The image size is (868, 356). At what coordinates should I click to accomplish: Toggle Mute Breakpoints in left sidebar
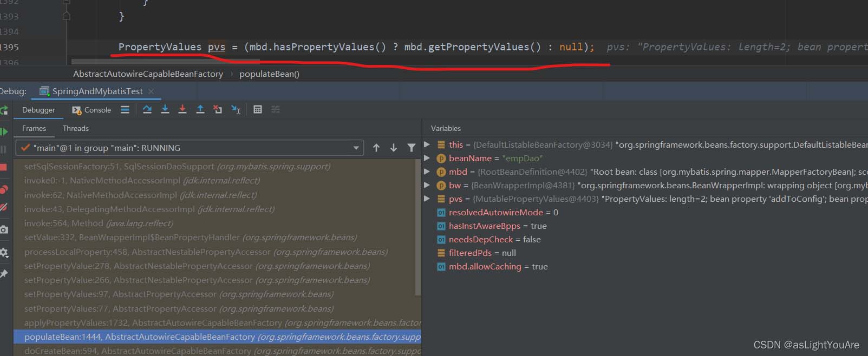[4, 208]
